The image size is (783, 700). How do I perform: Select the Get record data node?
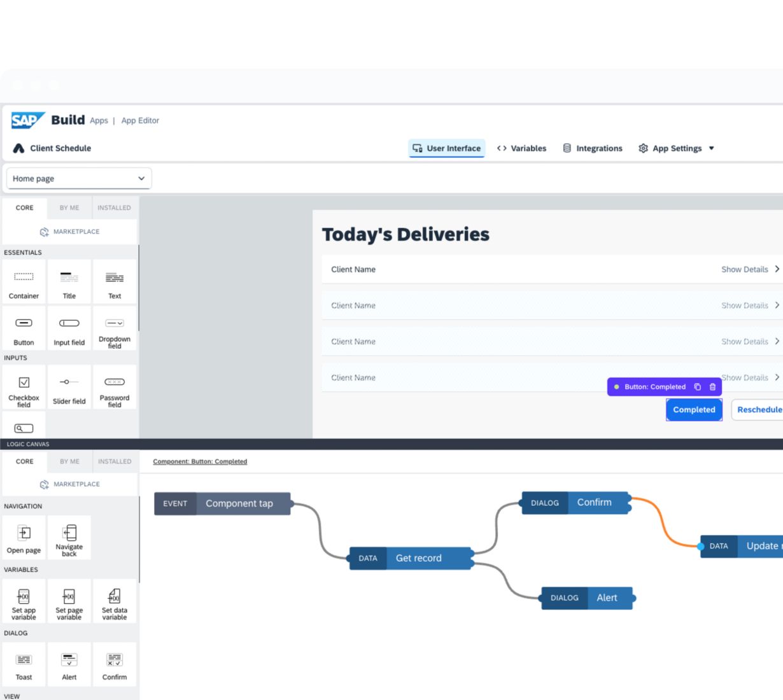click(411, 558)
